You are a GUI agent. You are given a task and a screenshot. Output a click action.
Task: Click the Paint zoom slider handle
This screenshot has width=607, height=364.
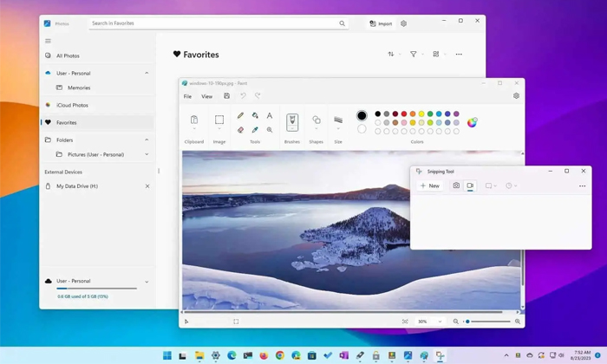coord(467,322)
